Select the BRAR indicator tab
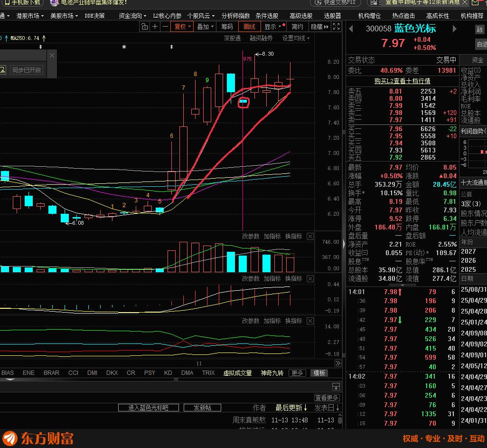 [x=51, y=373]
